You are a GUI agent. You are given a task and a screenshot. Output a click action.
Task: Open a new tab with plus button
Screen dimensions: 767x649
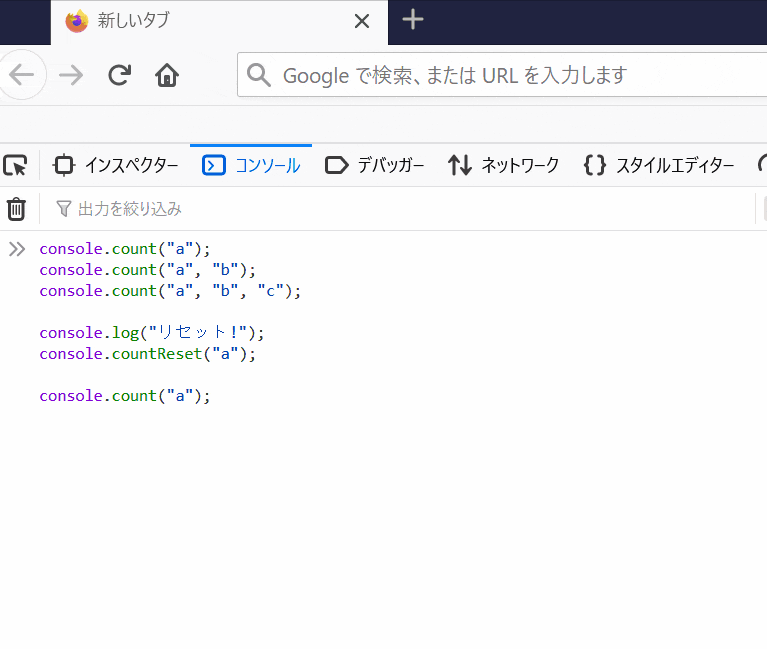click(412, 20)
